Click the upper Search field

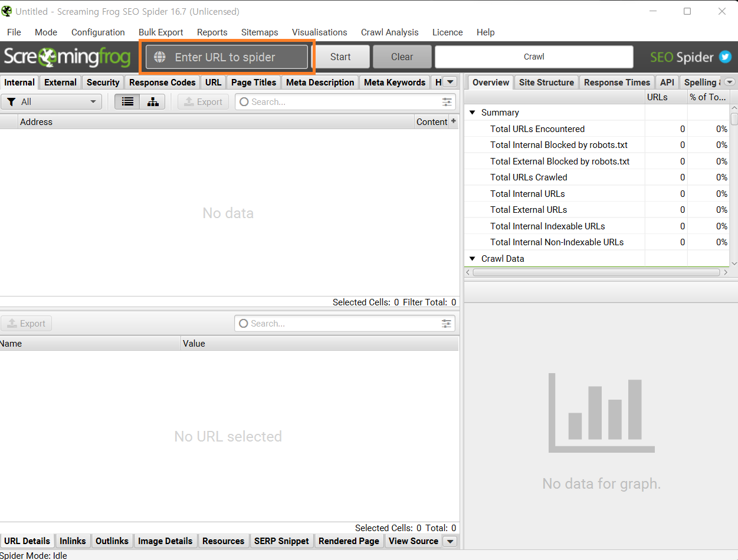click(346, 102)
